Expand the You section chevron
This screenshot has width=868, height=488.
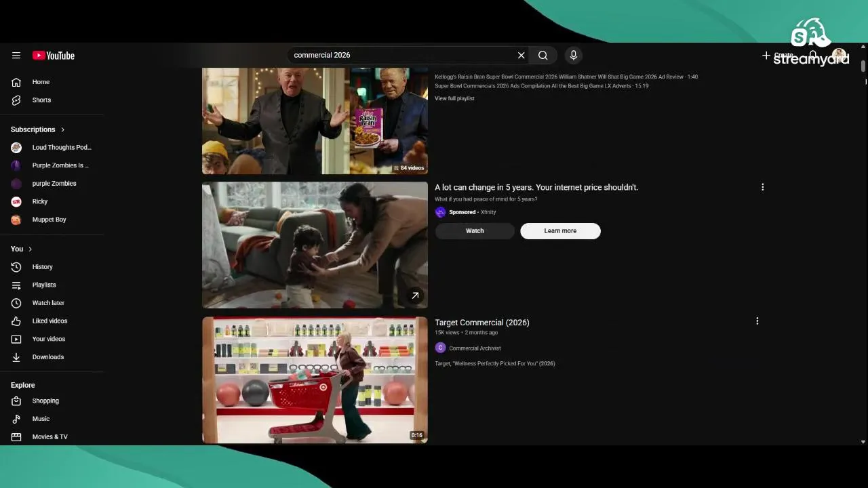30,249
